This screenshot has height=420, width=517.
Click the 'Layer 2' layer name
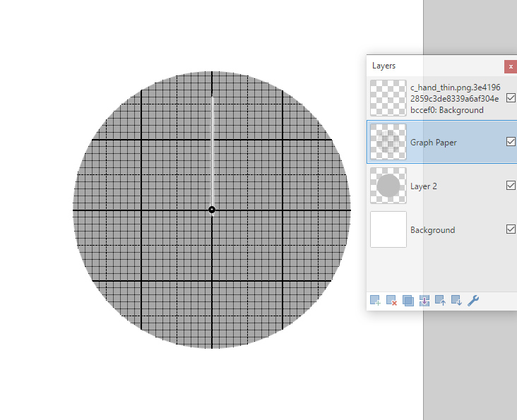pos(423,186)
